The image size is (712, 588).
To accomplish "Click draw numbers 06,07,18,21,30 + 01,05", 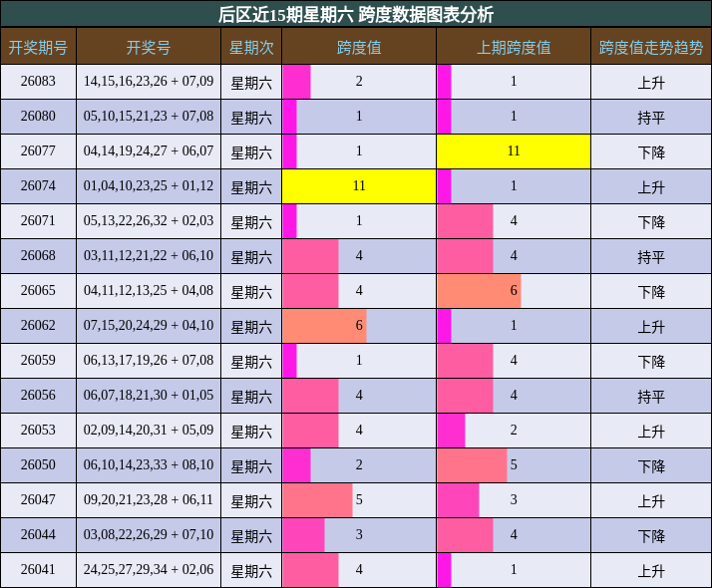I will pos(149,396).
